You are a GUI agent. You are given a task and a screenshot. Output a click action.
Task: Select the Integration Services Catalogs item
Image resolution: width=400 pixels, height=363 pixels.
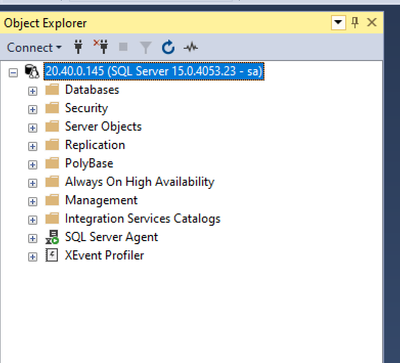tap(143, 219)
